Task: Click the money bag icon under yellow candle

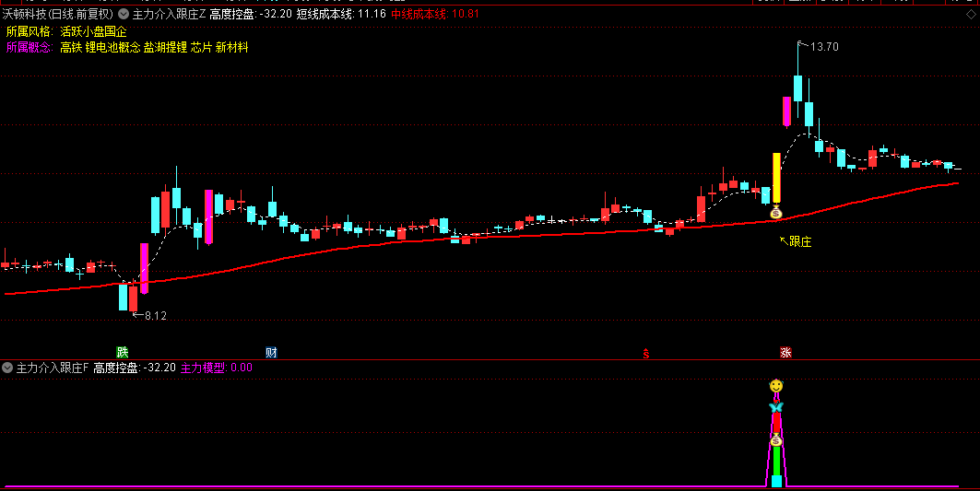Action: (776, 213)
